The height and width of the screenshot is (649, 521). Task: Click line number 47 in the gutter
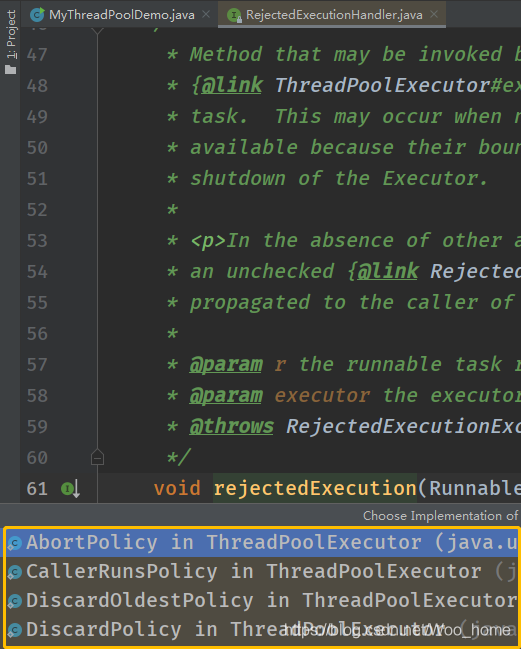(x=37, y=55)
